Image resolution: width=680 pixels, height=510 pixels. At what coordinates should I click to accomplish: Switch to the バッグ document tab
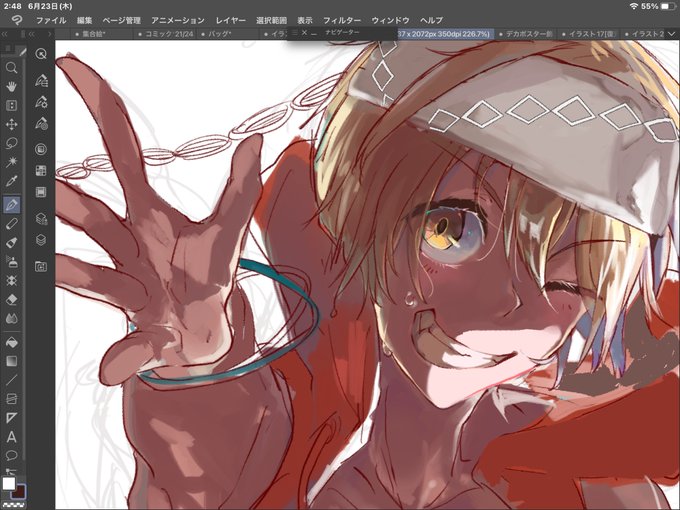pyautogui.click(x=229, y=34)
